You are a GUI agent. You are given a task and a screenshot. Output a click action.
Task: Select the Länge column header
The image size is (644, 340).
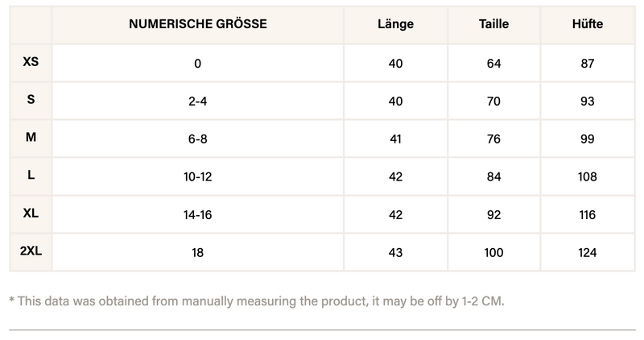pos(395,24)
